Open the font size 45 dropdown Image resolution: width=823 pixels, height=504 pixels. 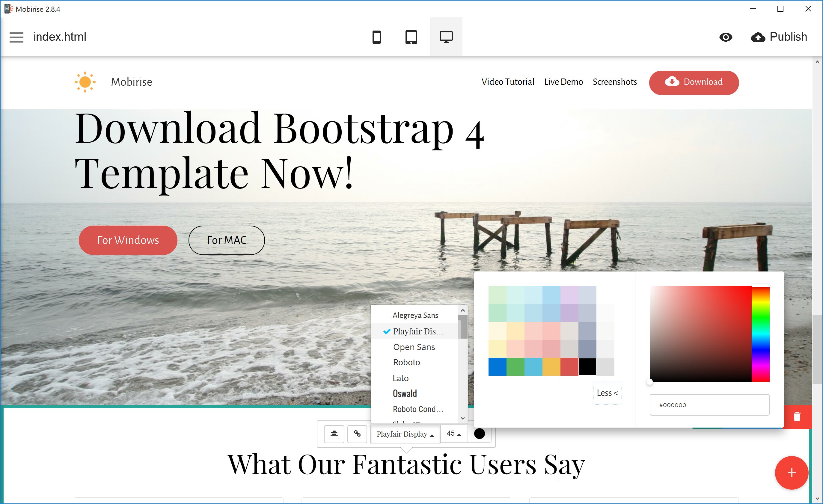pos(453,434)
